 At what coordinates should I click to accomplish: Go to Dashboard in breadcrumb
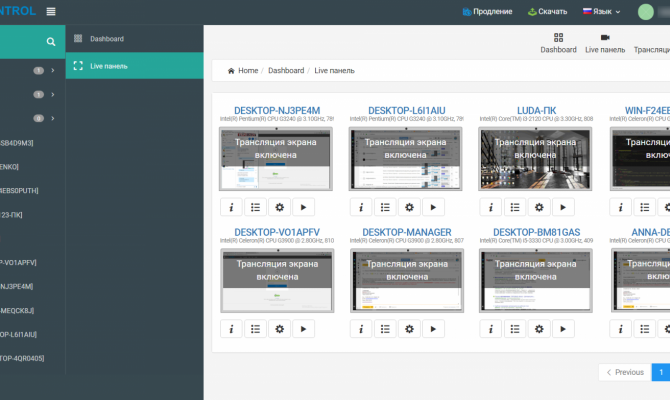[x=286, y=71]
